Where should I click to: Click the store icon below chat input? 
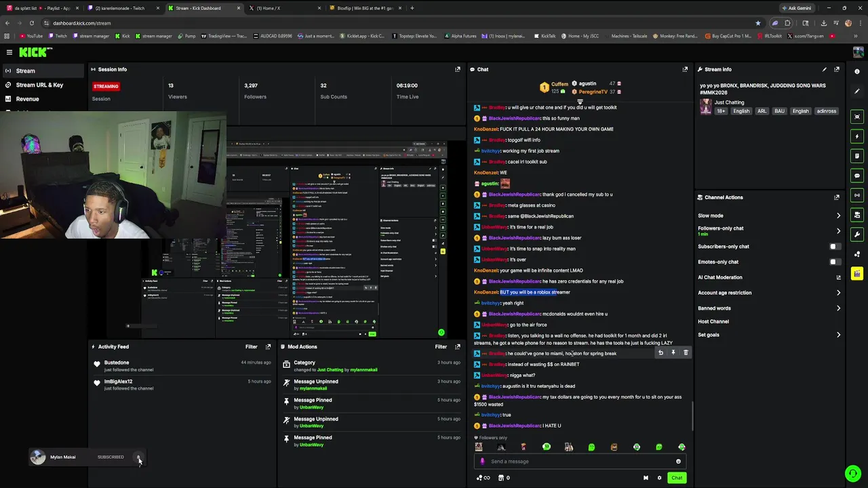point(501,478)
